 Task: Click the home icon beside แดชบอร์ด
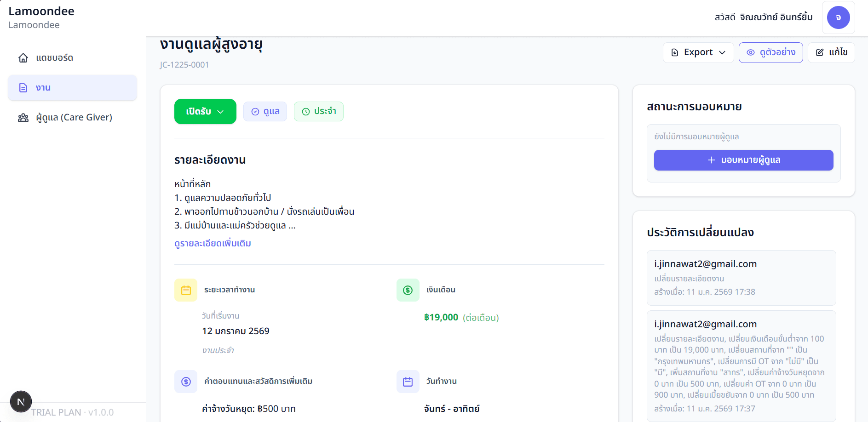pos(23,58)
